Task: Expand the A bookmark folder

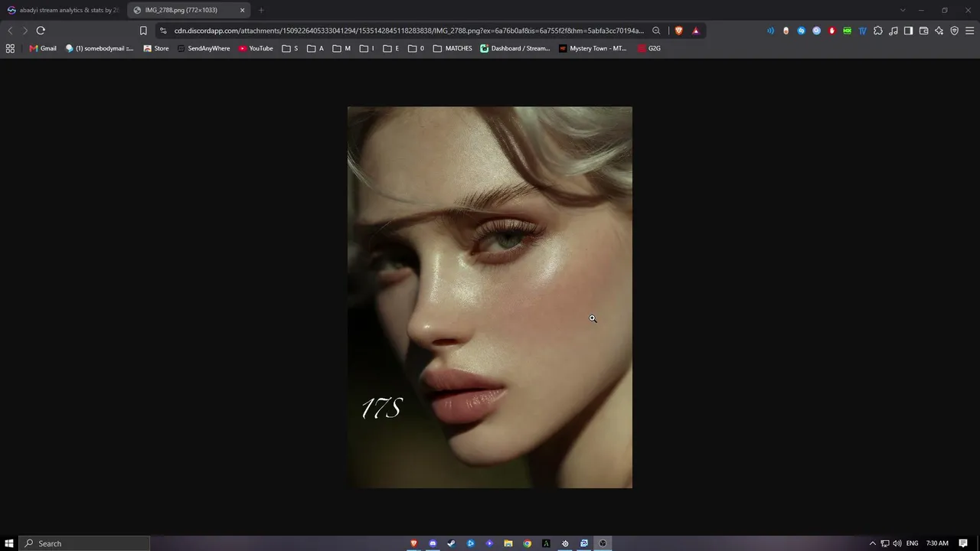Action: 315,48
